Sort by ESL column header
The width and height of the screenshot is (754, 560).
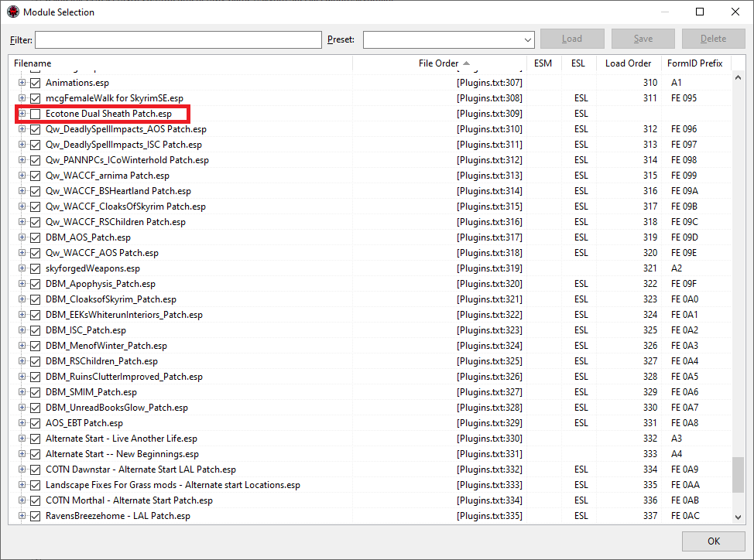pyautogui.click(x=579, y=63)
